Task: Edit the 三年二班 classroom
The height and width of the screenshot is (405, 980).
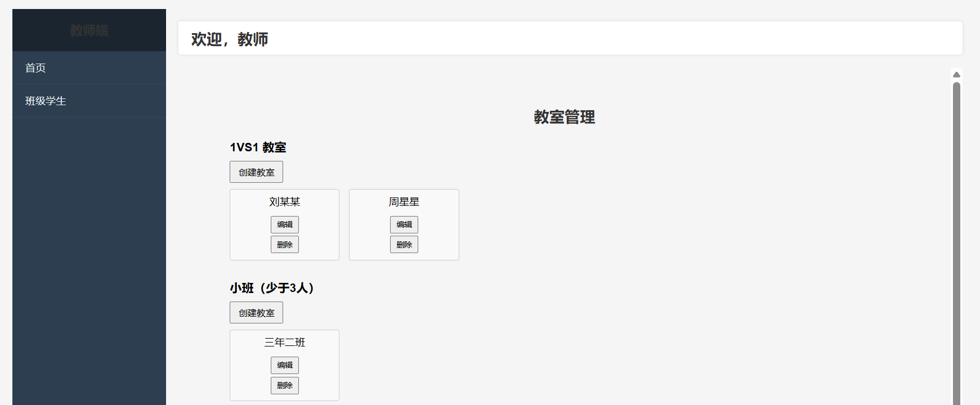Action: coord(284,364)
